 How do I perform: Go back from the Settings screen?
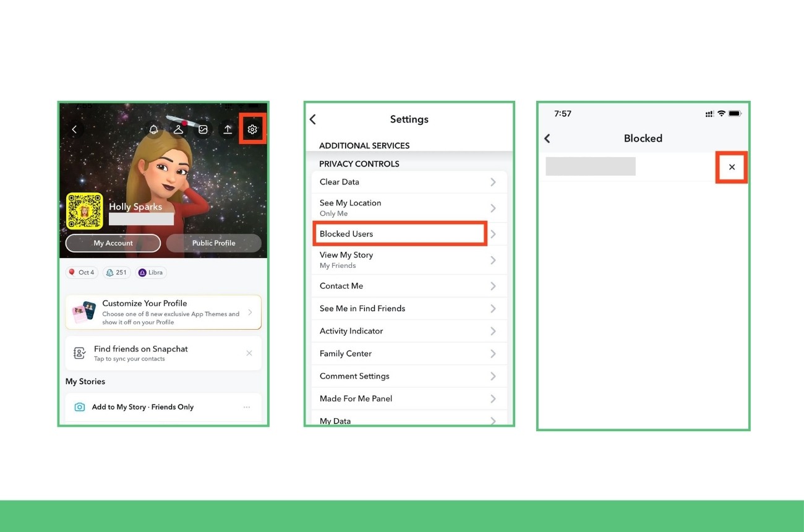click(x=313, y=119)
